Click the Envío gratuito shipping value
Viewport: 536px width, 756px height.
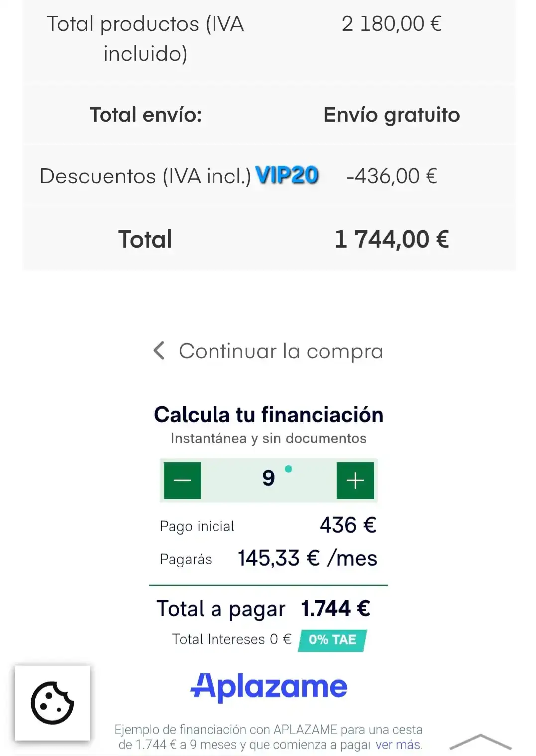pos(392,115)
